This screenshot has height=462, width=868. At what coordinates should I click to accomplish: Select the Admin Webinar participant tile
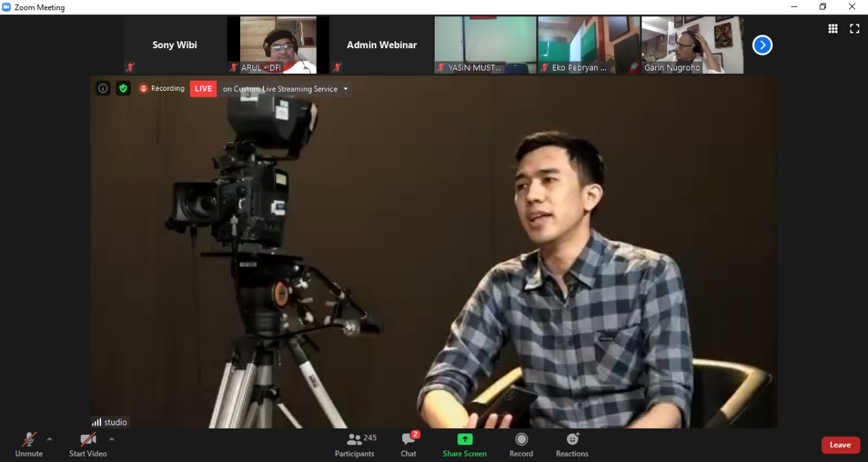coord(382,45)
